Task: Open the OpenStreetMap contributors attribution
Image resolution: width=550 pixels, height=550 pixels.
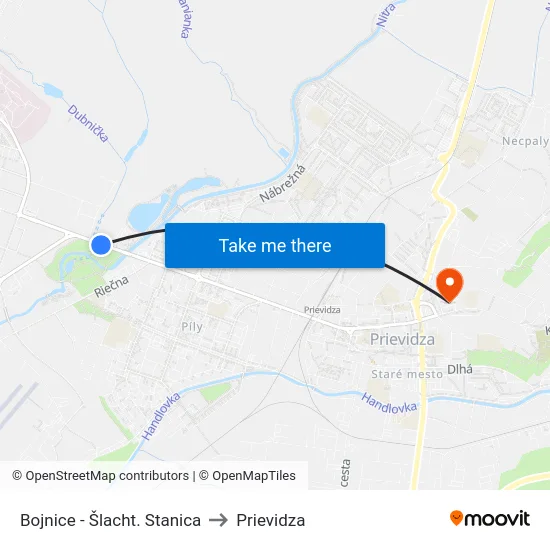Action: tap(101, 476)
